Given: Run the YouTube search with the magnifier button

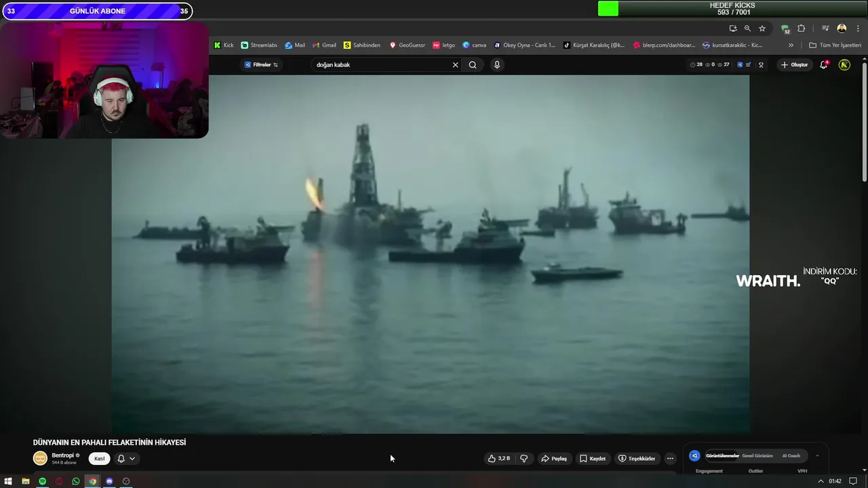Looking at the screenshot, I should 473,64.
